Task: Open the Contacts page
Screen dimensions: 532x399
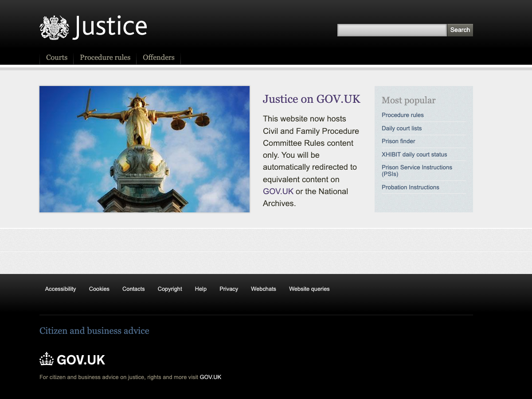Action: [x=133, y=289]
